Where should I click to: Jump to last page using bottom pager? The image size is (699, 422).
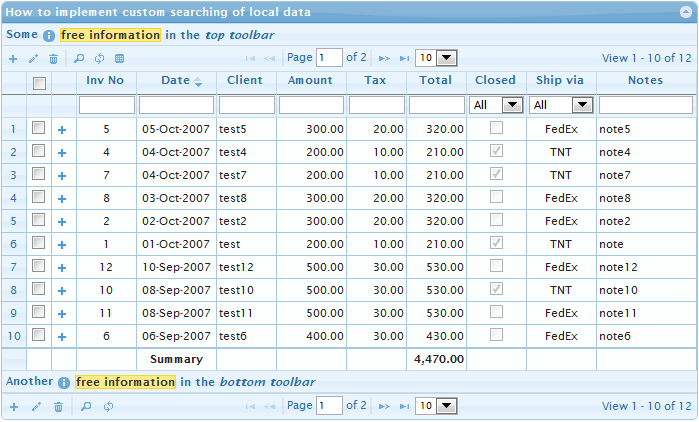[x=403, y=407]
